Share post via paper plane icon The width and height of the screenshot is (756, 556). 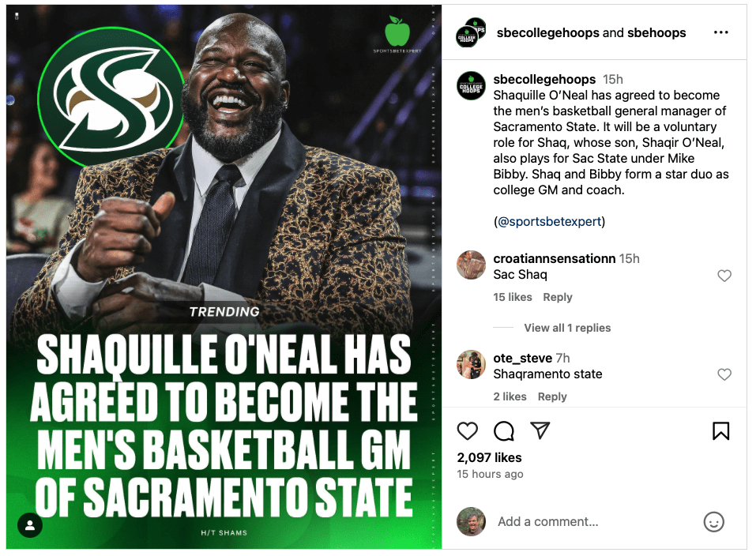coord(540,430)
